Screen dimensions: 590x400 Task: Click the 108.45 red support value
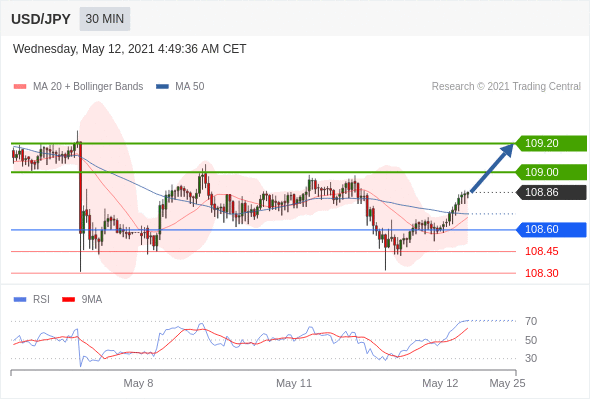point(541,251)
